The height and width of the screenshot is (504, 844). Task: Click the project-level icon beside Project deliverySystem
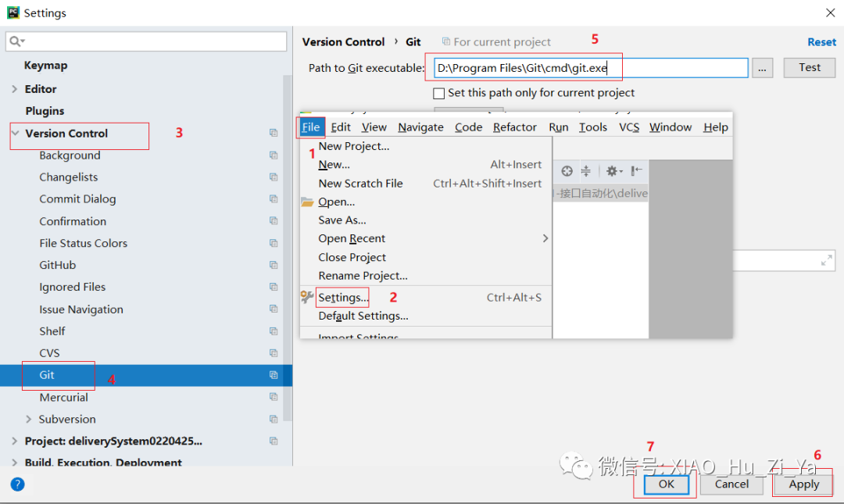(274, 441)
